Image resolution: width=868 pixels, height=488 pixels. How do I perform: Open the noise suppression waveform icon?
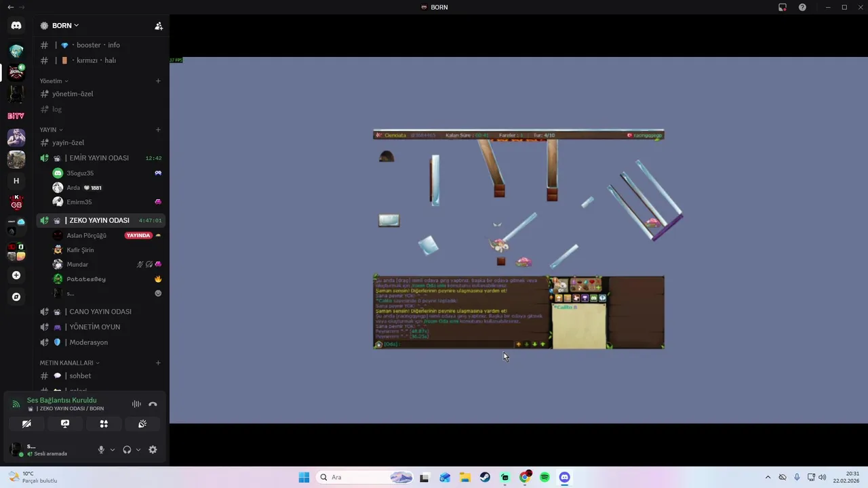coord(136,404)
